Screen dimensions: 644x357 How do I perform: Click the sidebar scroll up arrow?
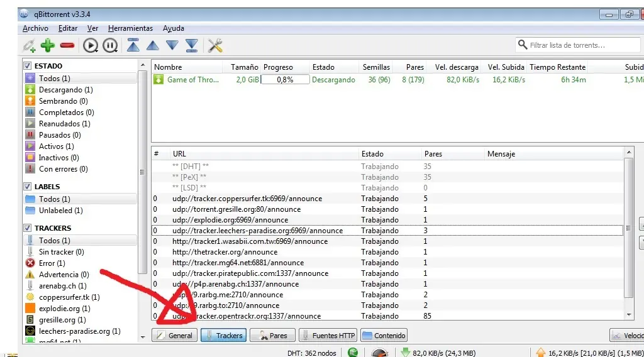[143, 65]
